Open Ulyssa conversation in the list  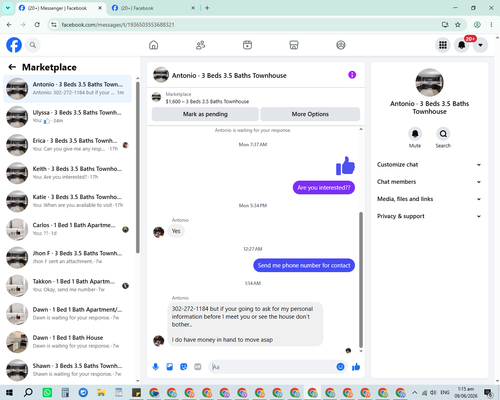(67, 117)
